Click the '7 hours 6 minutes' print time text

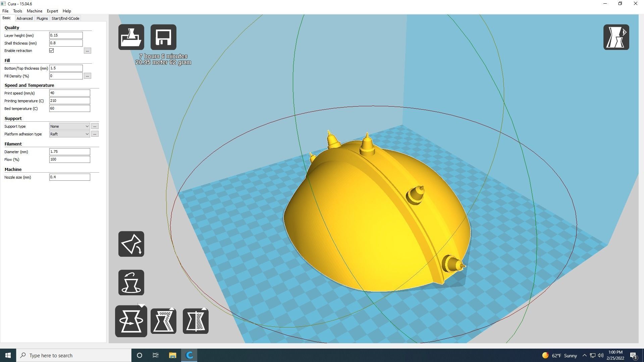[x=163, y=56]
